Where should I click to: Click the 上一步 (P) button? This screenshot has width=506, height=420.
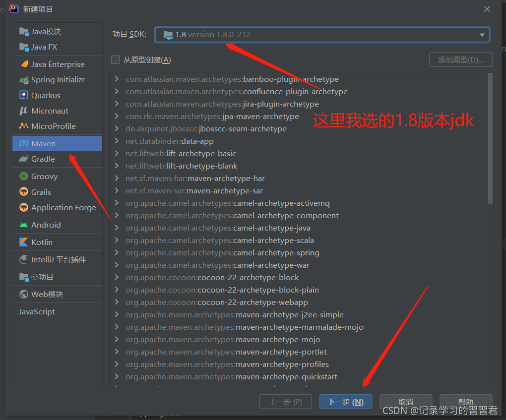(286, 402)
